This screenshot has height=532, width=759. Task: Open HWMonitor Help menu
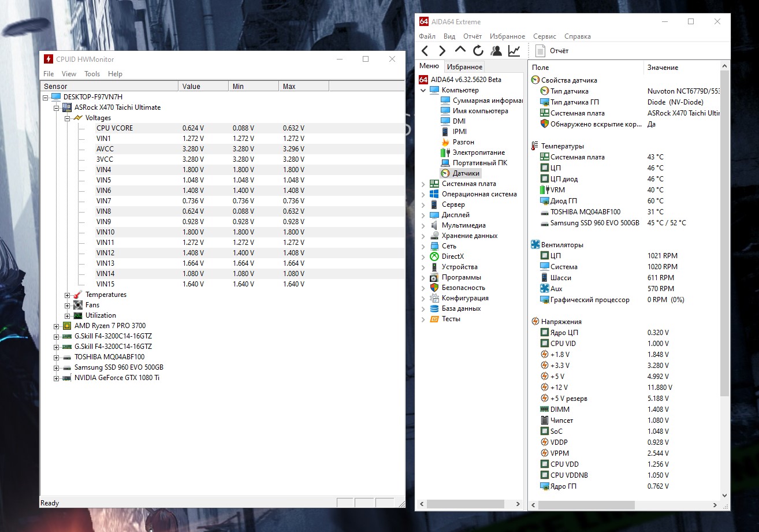click(x=115, y=74)
